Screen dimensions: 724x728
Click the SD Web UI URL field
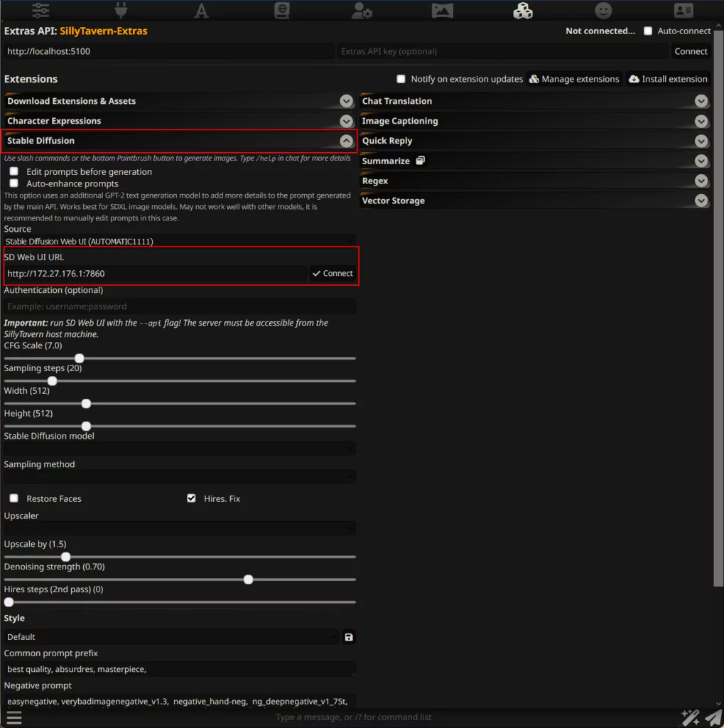click(155, 274)
